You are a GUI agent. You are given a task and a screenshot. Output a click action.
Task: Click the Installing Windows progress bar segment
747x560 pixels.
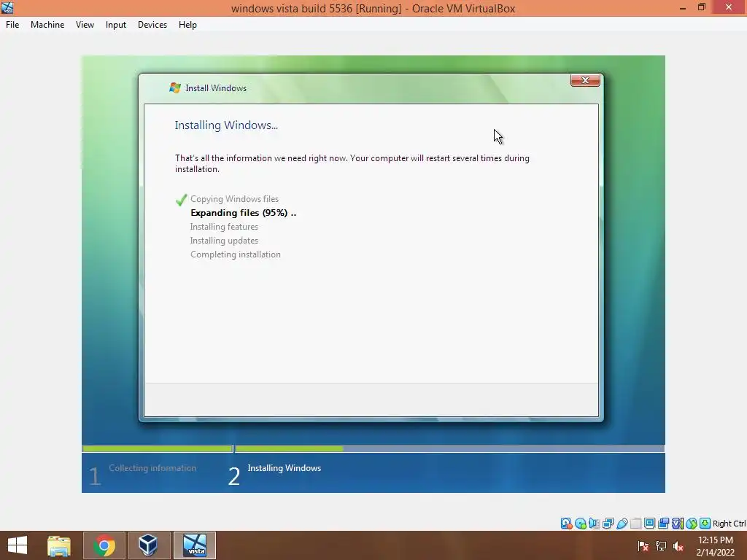point(449,448)
